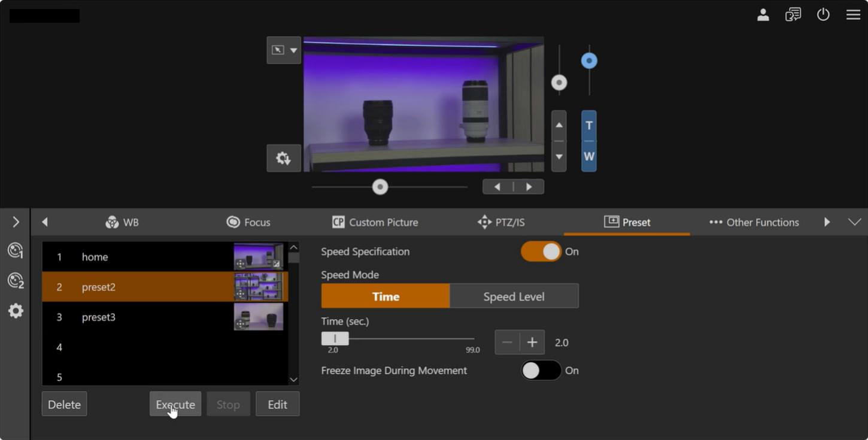This screenshot has width=868, height=440.
Task: Click the Edit preset button
Action: point(277,405)
